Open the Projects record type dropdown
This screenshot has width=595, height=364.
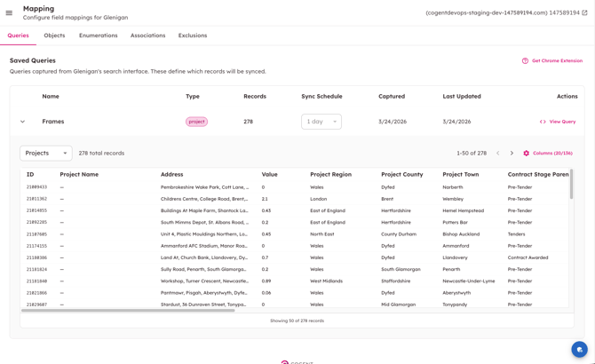[x=46, y=154]
